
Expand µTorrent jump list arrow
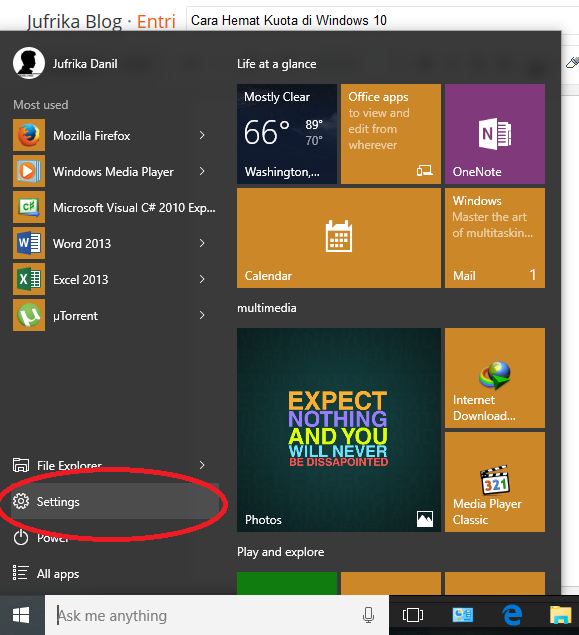click(202, 315)
